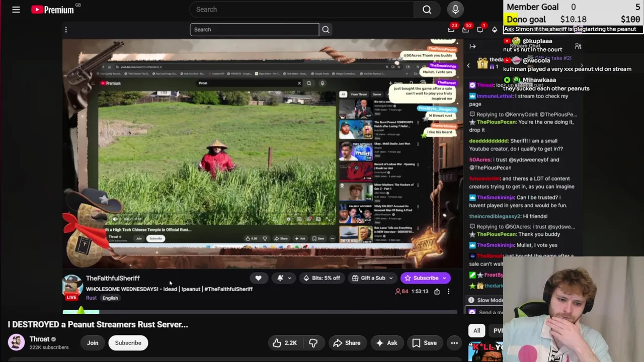
Task: Open YouTube video more actions menu
Action: click(x=454, y=343)
